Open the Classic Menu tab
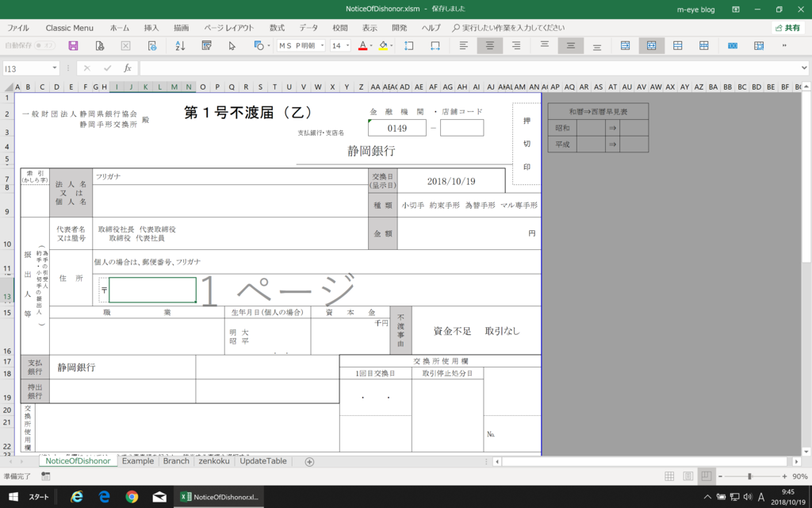The width and height of the screenshot is (812, 508). [x=70, y=28]
